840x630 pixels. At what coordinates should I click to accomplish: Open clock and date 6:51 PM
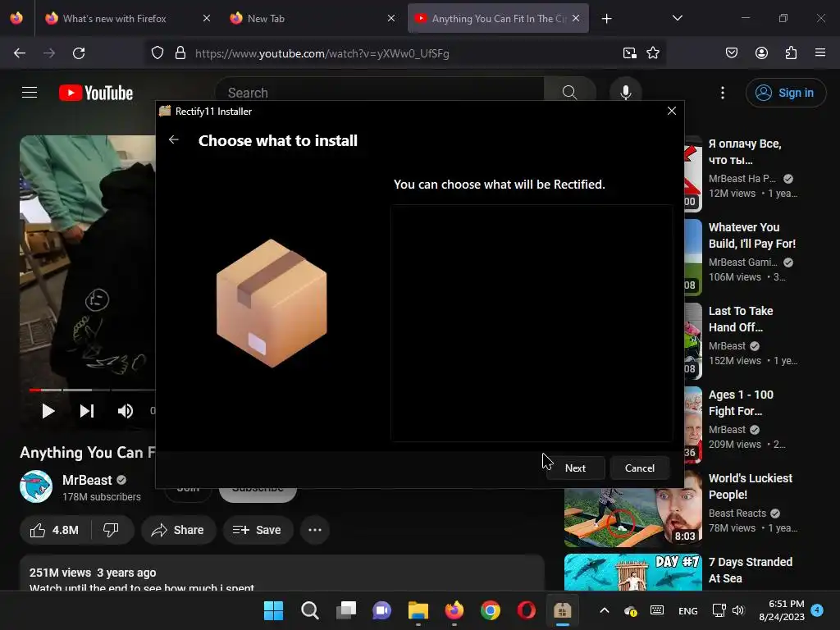click(x=782, y=610)
